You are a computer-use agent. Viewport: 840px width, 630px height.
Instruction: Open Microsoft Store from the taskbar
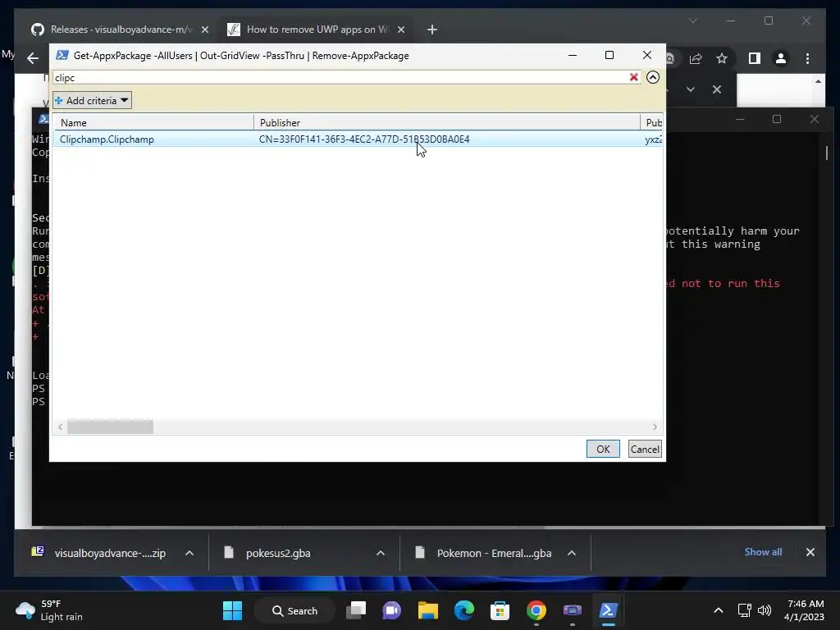coord(500,610)
